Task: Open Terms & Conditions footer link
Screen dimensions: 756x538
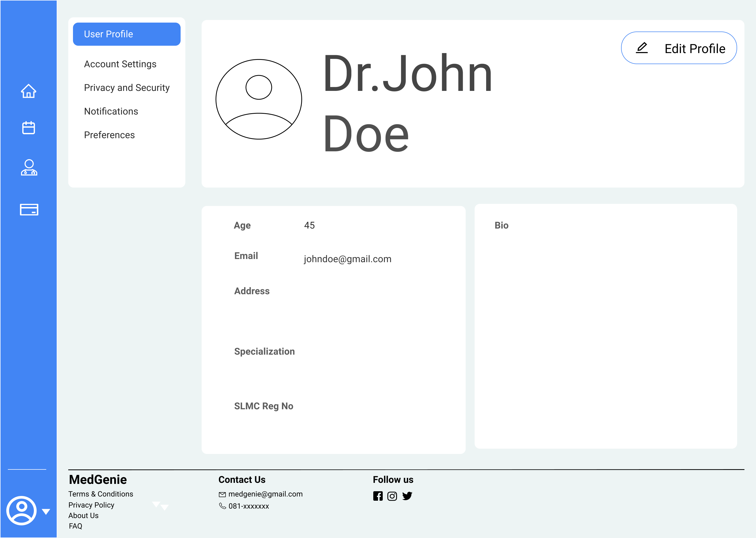Action: [x=101, y=494]
